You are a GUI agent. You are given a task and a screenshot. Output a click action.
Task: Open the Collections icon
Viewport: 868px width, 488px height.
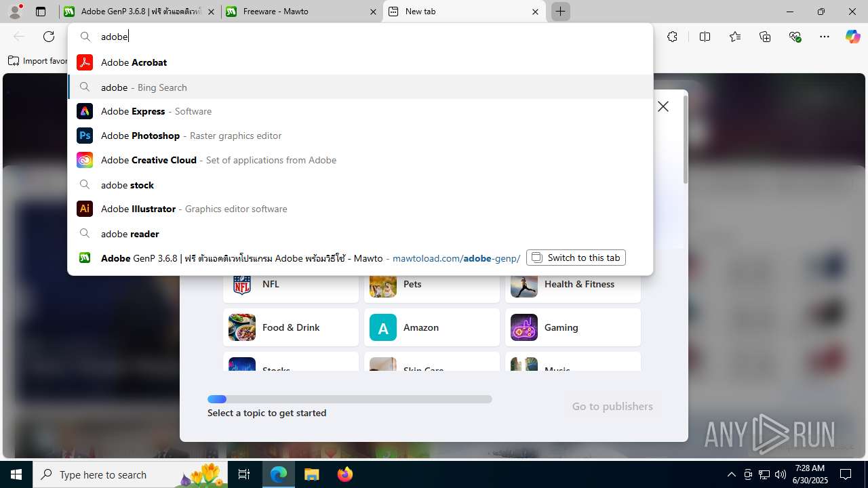pos(765,37)
